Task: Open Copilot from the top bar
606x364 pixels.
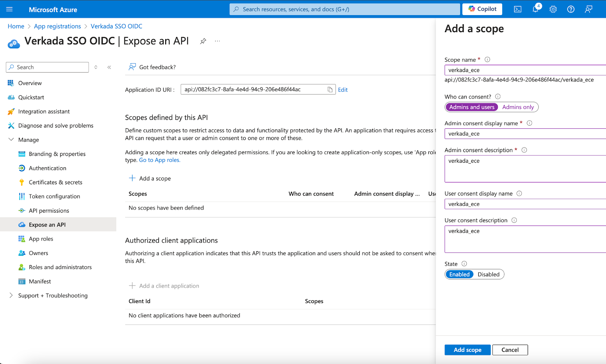Action: tap(482, 9)
